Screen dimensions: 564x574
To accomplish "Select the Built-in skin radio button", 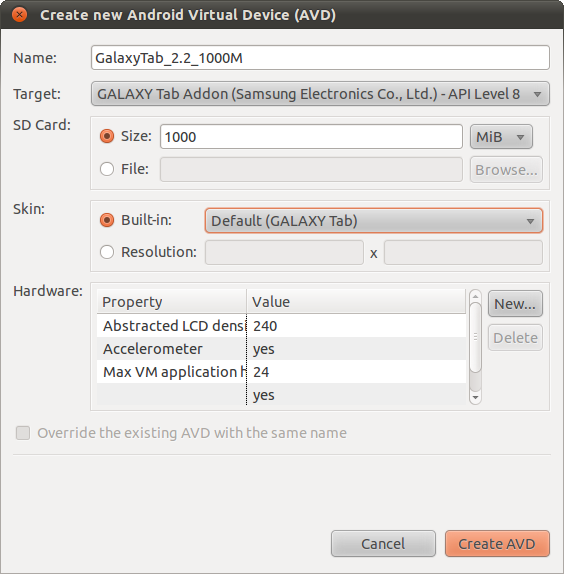I will pos(107,220).
